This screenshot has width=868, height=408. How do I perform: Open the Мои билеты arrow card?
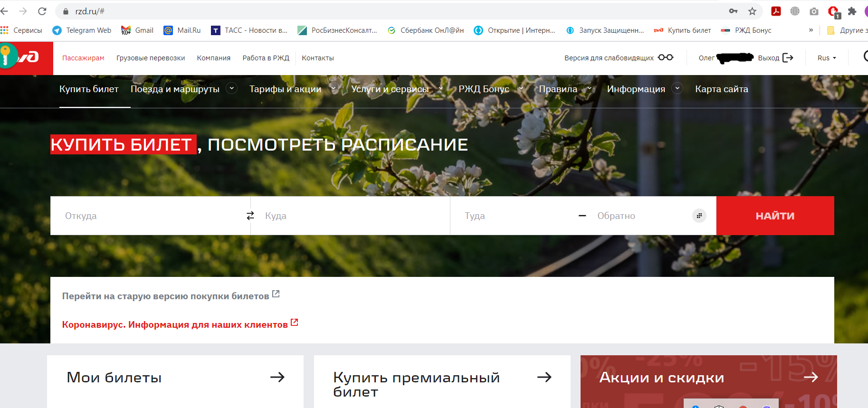tap(277, 377)
